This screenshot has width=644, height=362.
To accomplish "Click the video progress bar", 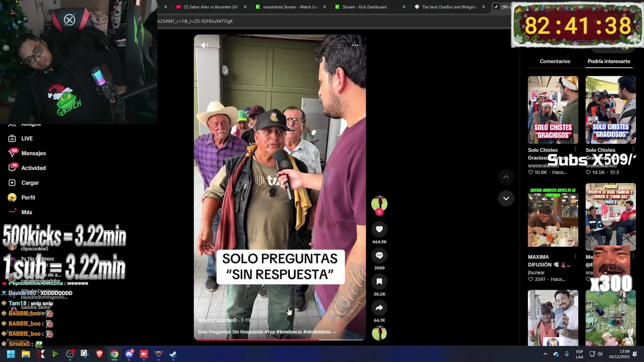I will click(280, 339).
